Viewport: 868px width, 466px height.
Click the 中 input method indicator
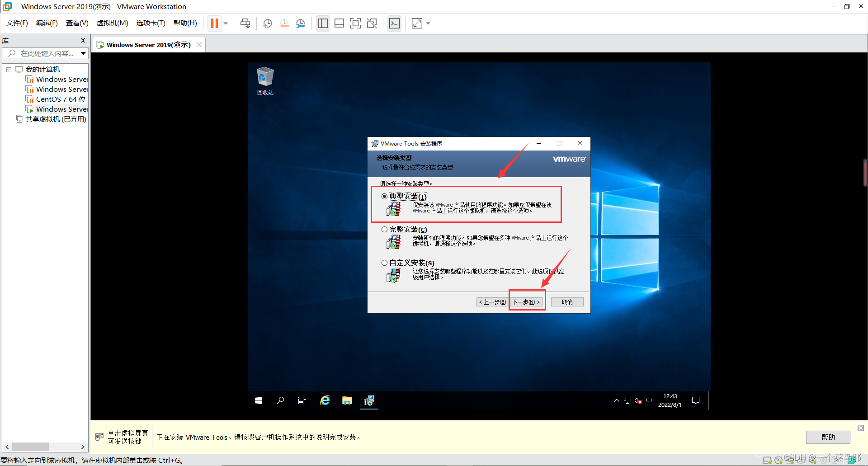[x=649, y=400]
